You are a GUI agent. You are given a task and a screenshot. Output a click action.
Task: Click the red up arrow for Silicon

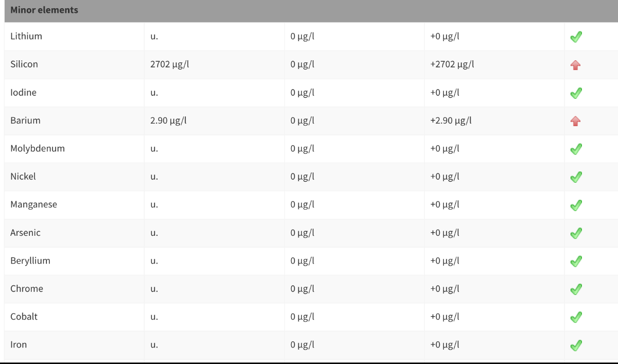[x=576, y=65]
